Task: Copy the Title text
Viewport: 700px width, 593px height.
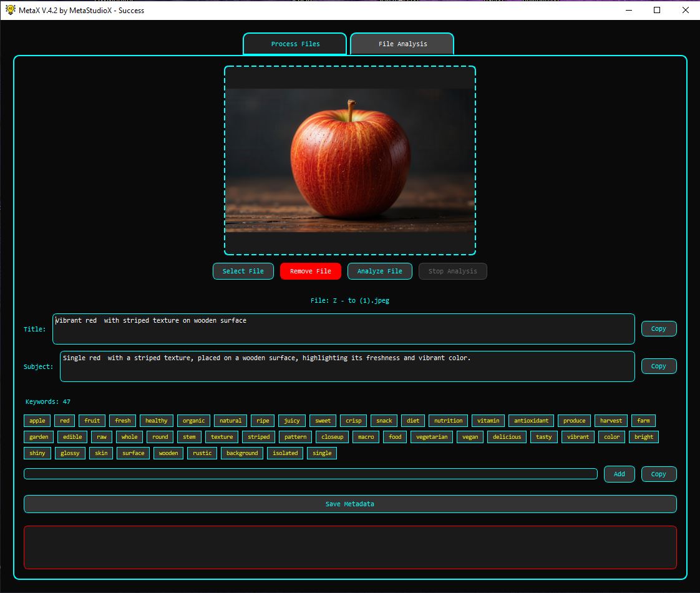Action: point(659,329)
